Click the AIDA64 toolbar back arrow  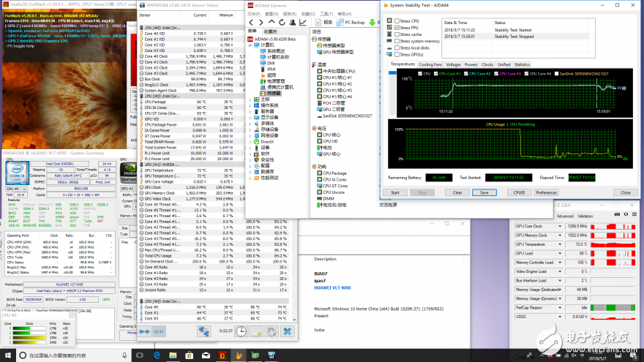tap(250, 23)
